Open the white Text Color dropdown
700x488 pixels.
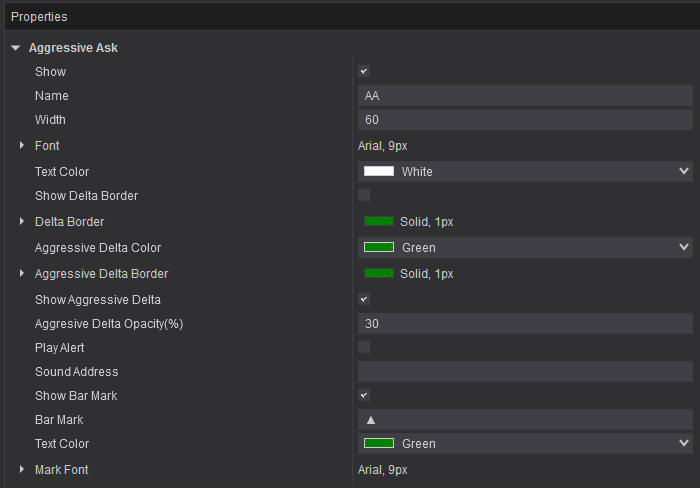coord(684,172)
